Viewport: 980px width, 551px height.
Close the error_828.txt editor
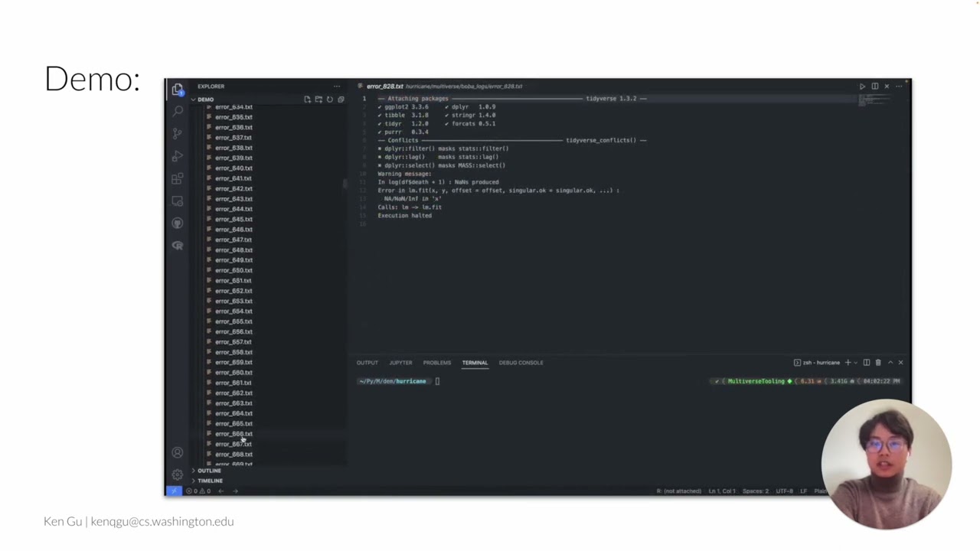pos(887,86)
